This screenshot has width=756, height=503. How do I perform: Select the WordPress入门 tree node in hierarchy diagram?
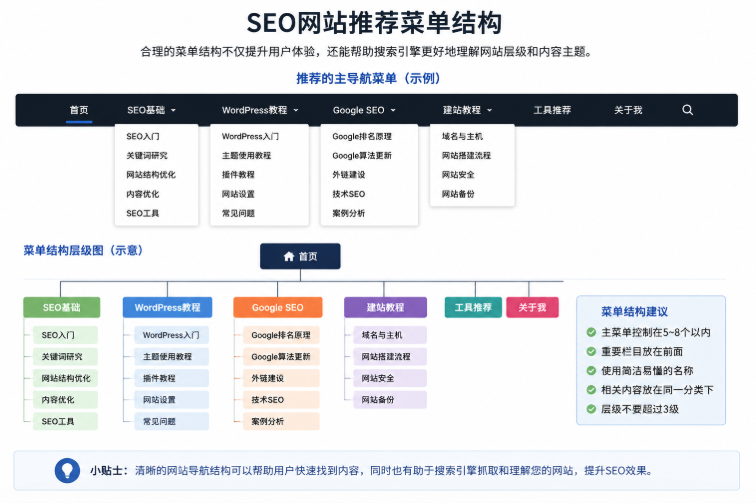(x=171, y=335)
